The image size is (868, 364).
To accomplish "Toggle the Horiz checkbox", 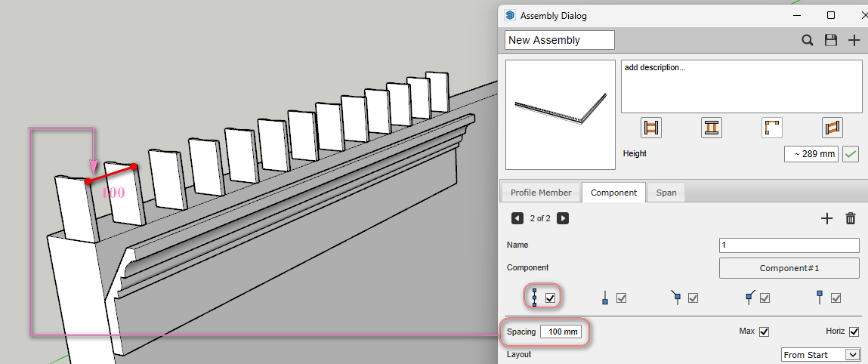I will point(854,332).
